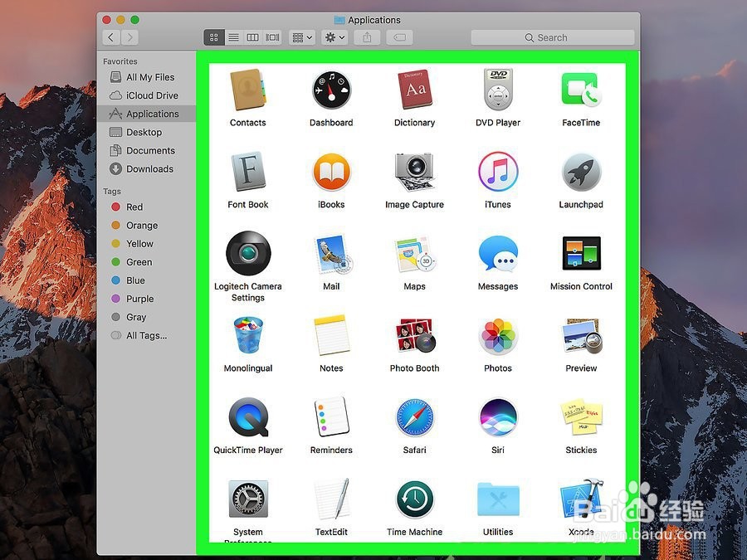
Task: Click the Share toolbar button
Action: point(367,37)
